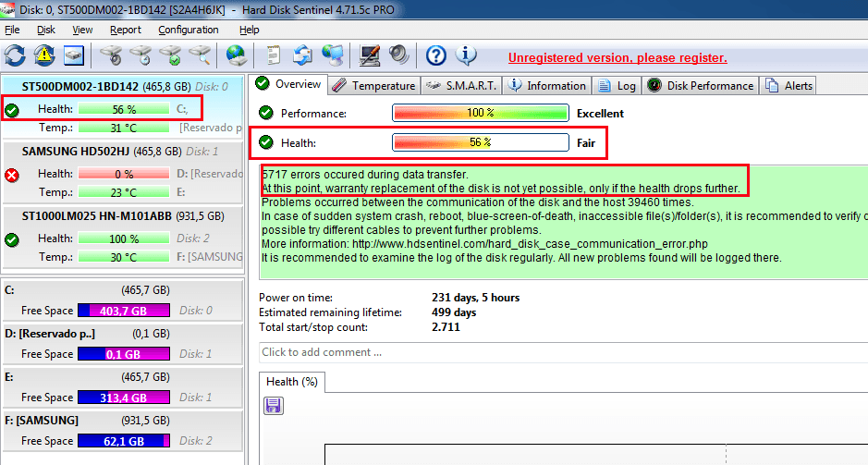
Task: Open the View menu
Action: [82, 30]
